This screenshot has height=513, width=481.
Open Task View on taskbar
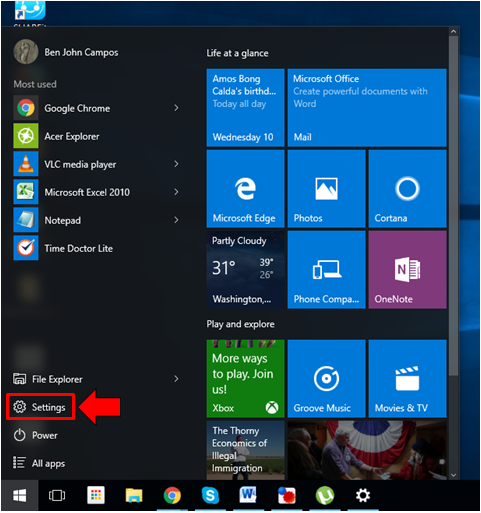coord(57,496)
